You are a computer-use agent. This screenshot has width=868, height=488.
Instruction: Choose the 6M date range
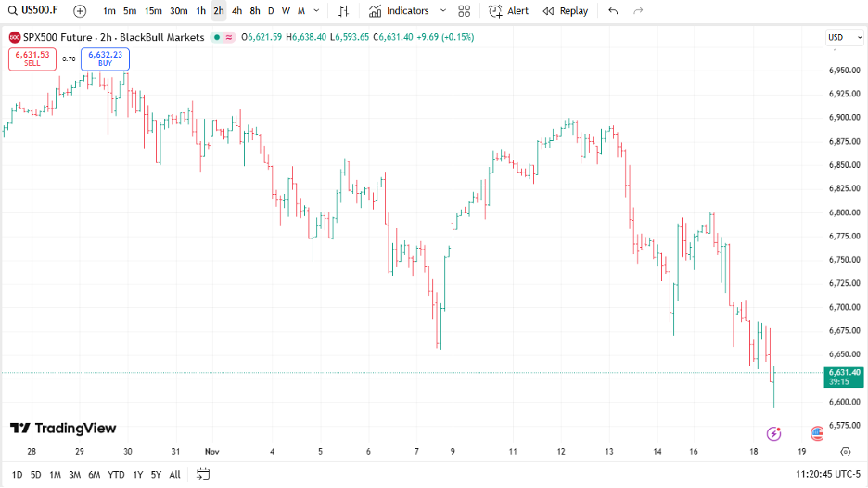click(94, 474)
